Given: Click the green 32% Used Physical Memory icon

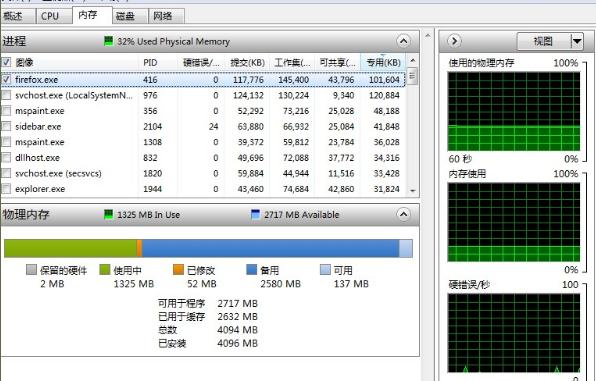Looking at the screenshot, I should 109,41.
